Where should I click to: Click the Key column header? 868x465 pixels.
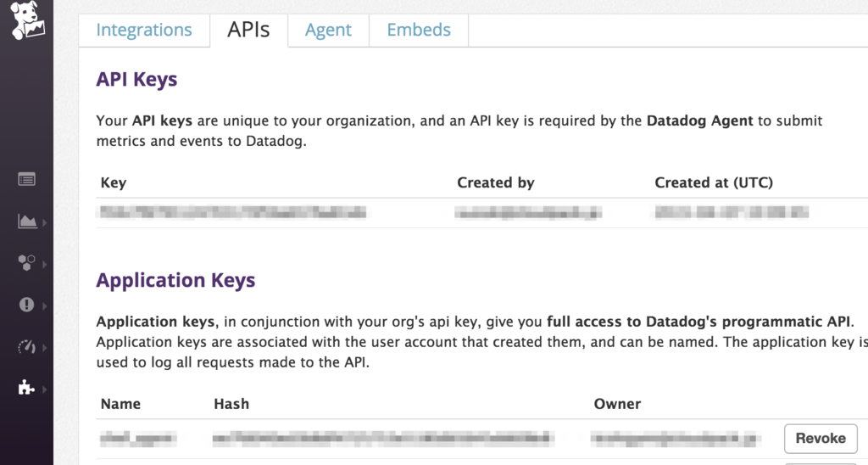point(114,183)
